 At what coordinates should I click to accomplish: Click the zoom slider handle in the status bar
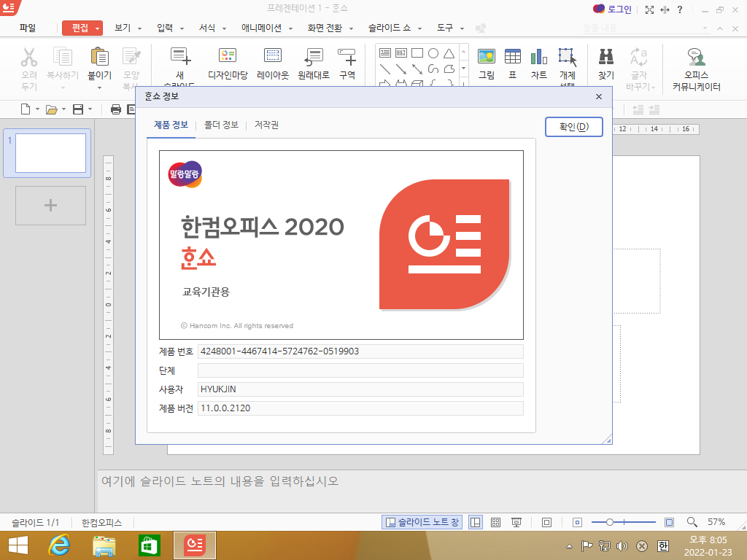[609, 522]
